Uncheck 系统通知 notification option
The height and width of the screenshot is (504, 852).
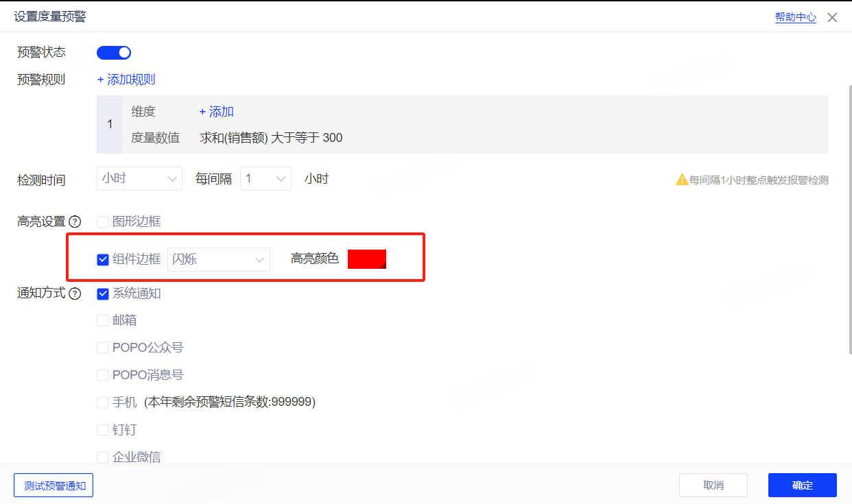pos(103,294)
